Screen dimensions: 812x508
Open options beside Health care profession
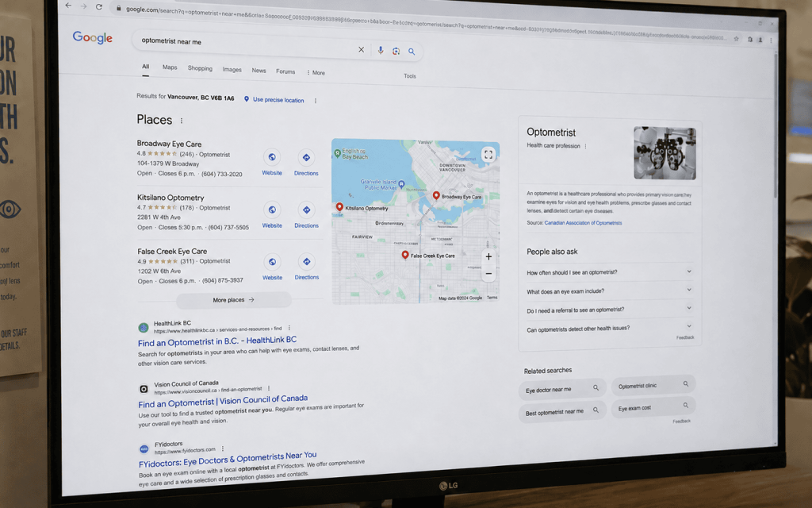pos(586,146)
